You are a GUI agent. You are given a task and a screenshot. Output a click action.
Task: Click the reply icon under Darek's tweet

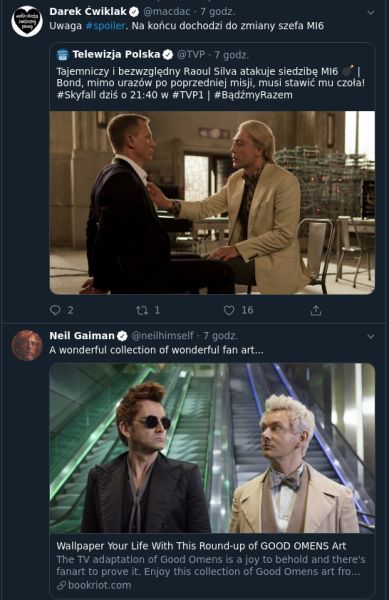[55, 310]
